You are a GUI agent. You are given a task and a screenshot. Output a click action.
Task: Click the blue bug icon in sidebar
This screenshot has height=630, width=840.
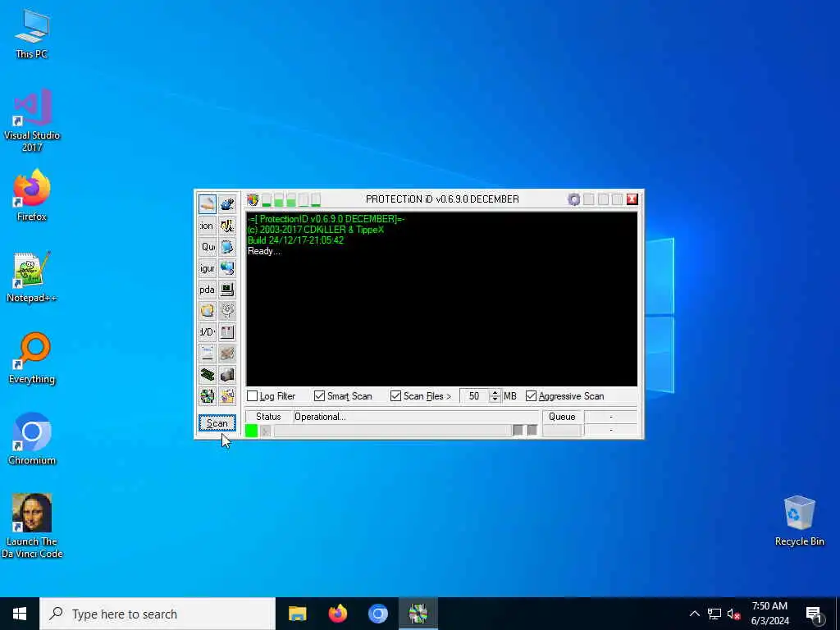[227, 204]
